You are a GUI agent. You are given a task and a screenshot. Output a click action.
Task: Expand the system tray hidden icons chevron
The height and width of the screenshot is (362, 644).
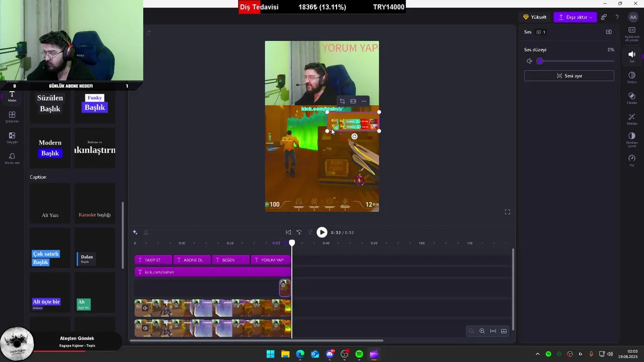tap(537, 354)
